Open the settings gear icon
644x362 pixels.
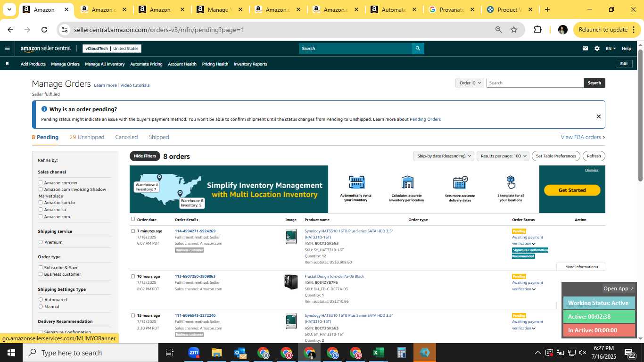(x=597, y=48)
